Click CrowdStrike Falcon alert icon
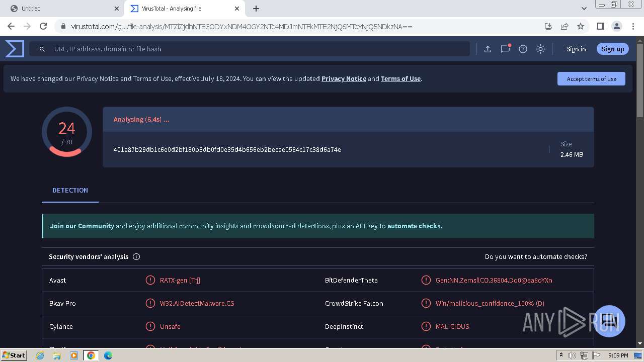The width and height of the screenshot is (644, 362). [426, 303]
